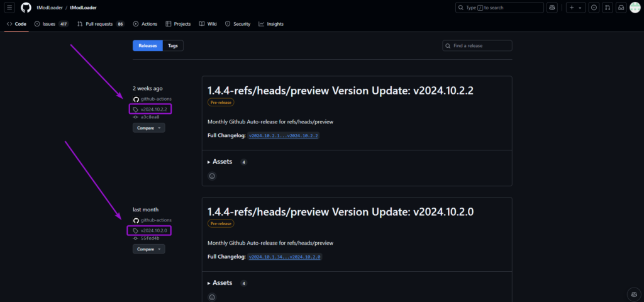Viewport: 644px width, 302px height.
Task: Switch to the Wiki tab
Action: [x=208, y=24]
